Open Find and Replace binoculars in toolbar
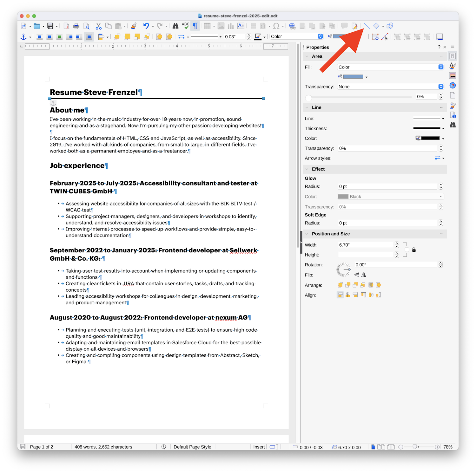The height and width of the screenshot is (473, 476). 175,26
